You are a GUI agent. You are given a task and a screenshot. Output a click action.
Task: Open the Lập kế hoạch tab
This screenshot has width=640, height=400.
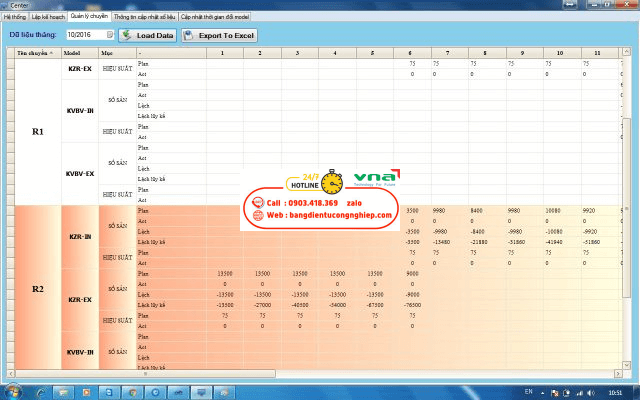click(x=46, y=17)
